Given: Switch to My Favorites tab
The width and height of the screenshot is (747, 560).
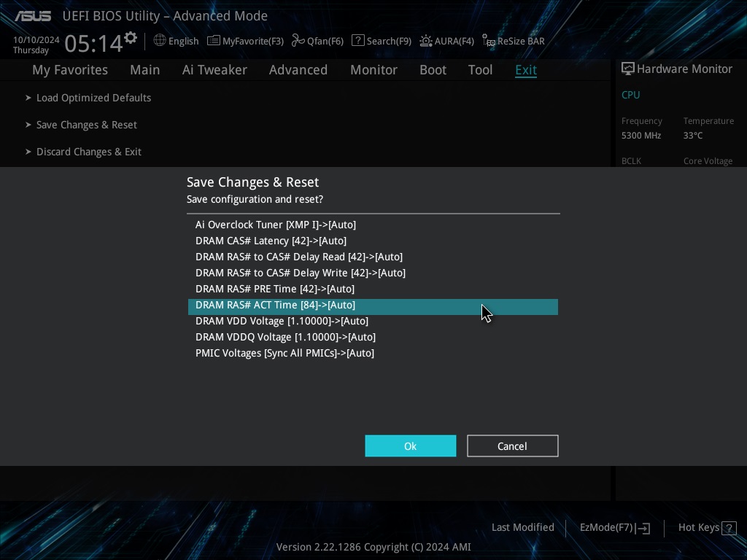Looking at the screenshot, I should point(70,70).
